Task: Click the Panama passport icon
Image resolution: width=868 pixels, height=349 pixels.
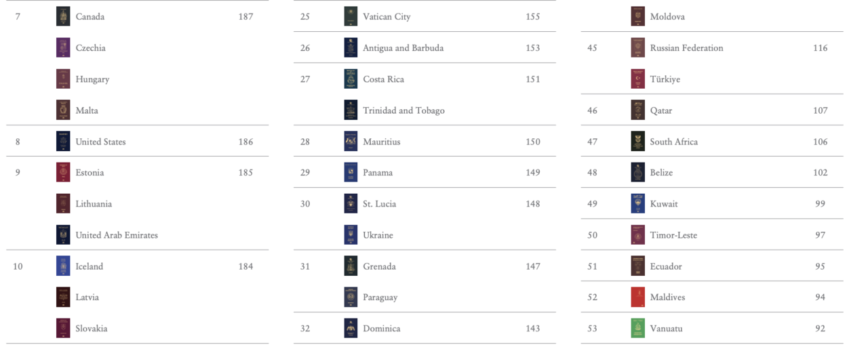Action: pos(351,172)
